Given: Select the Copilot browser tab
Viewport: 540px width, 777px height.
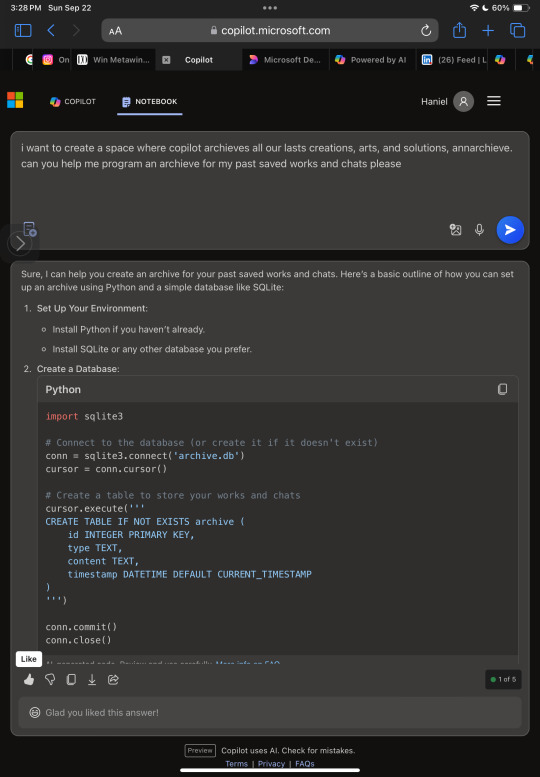Looking at the screenshot, I should pyautogui.click(x=199, y=60).
